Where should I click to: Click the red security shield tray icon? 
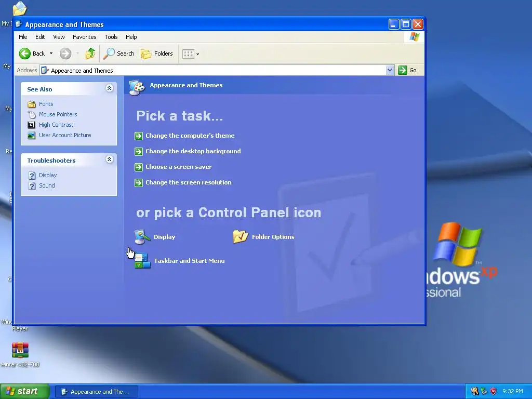[x=493, y=391]
